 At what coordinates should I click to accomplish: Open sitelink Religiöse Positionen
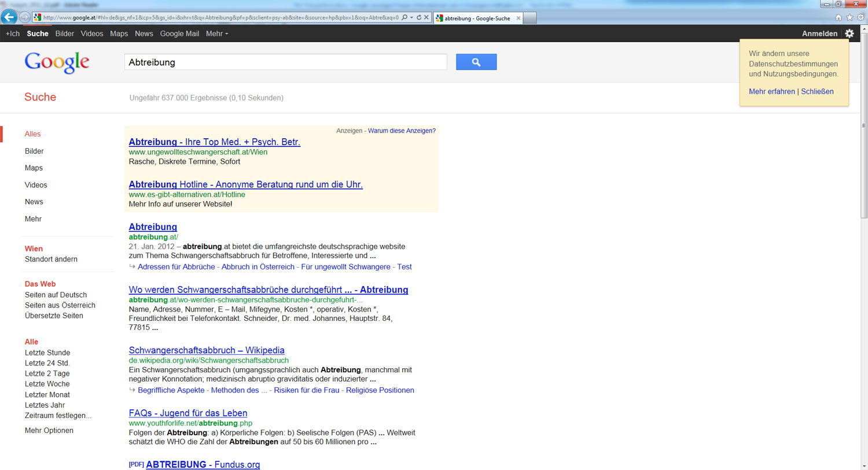(380, 390)
